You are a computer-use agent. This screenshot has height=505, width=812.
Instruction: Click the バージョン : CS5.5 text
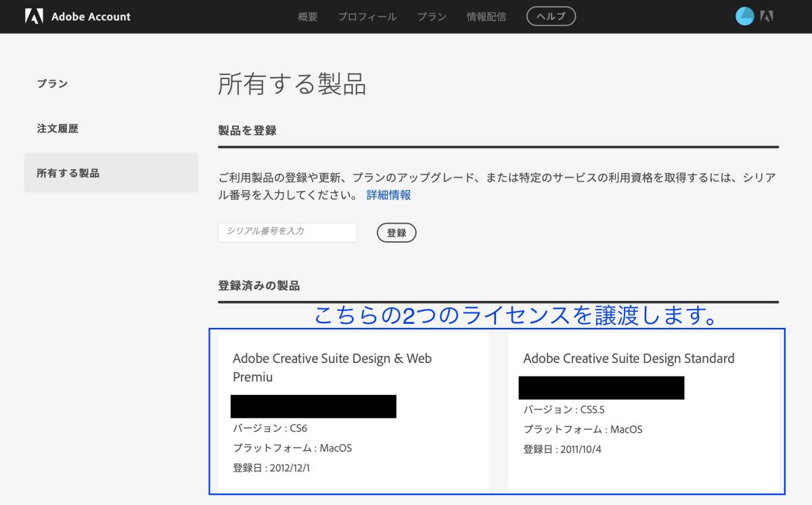[564, 410]
